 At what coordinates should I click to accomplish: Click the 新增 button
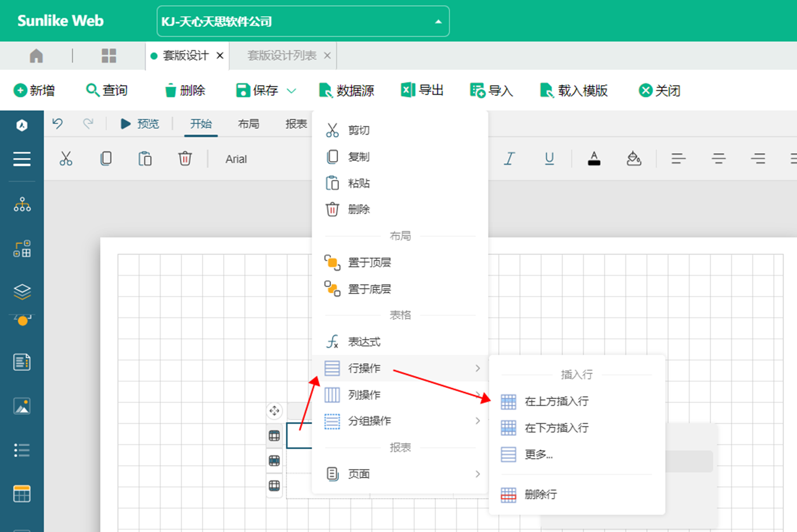(x=34, y=90)
